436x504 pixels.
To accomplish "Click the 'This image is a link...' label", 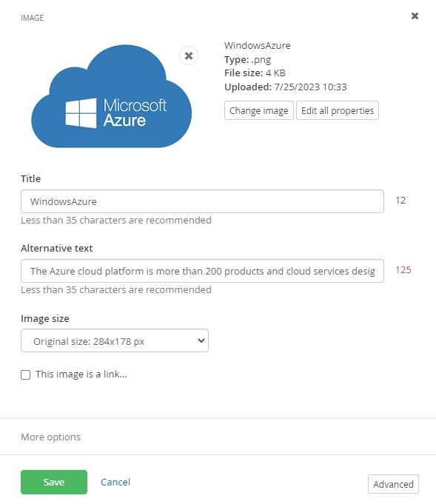I will tap(81, 374).
